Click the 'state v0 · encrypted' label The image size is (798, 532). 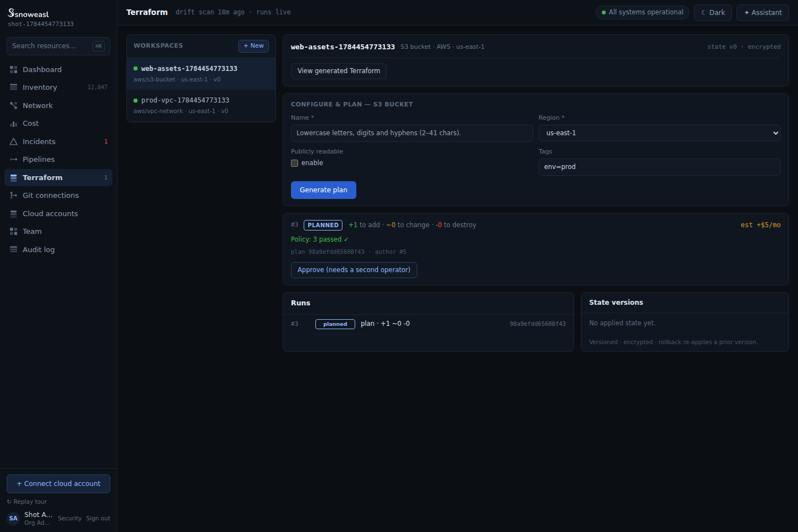744,47
